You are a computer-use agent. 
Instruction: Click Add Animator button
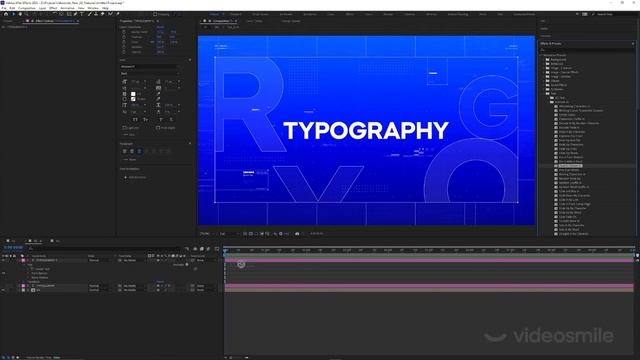tap(138, 178)
